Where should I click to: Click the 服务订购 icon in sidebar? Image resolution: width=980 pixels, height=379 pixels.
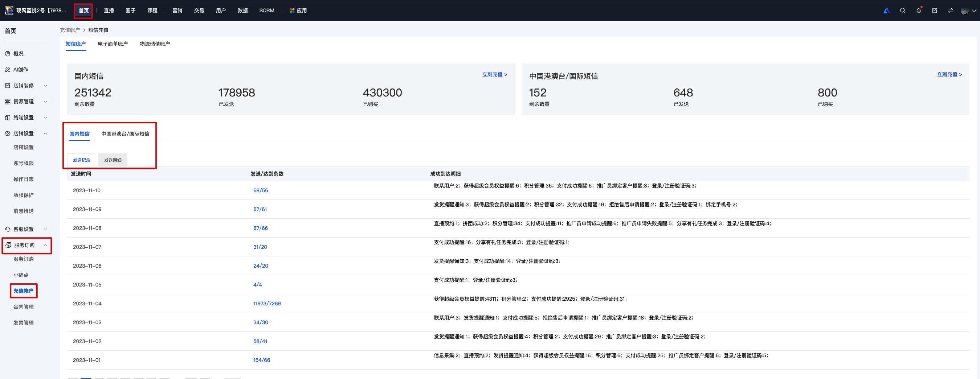click(8, 245)
